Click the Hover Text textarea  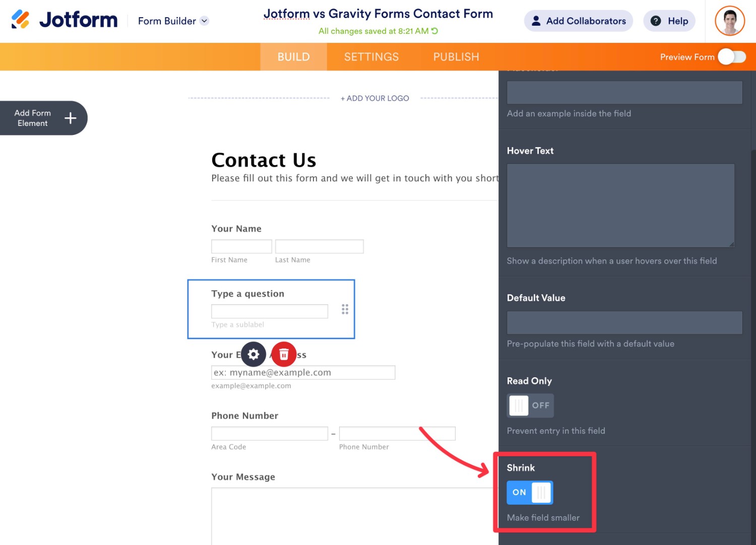[x=620, y=206]
